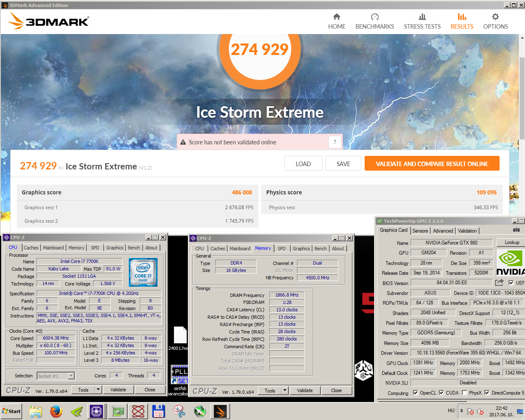This screenshot has width=525, height=420.
Task: Switch to GPU-Z via taskbar icon
Action: tap(118, 411)
